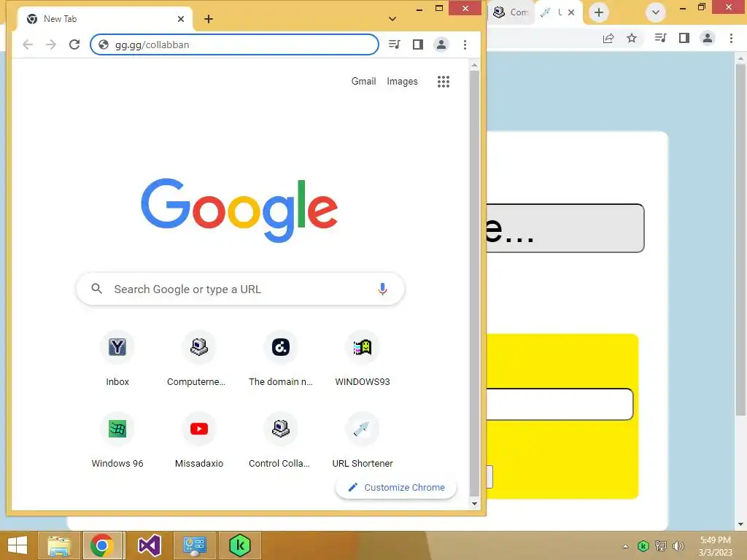Open the clock showing 5:49 PM
The height and width of the screenshot is (560, 747).
coord(715,546)
